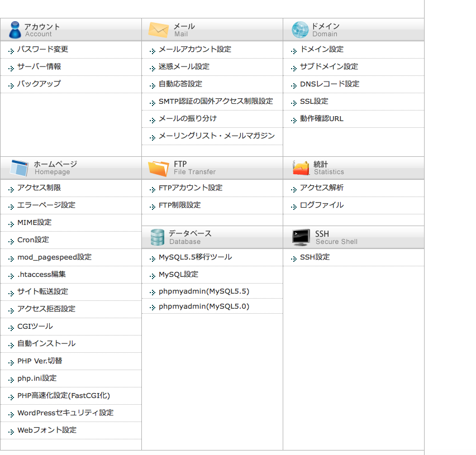476x455 pixels.
Task: Open WordPressセキュリティ設定 link
Action: pos(65,413)
